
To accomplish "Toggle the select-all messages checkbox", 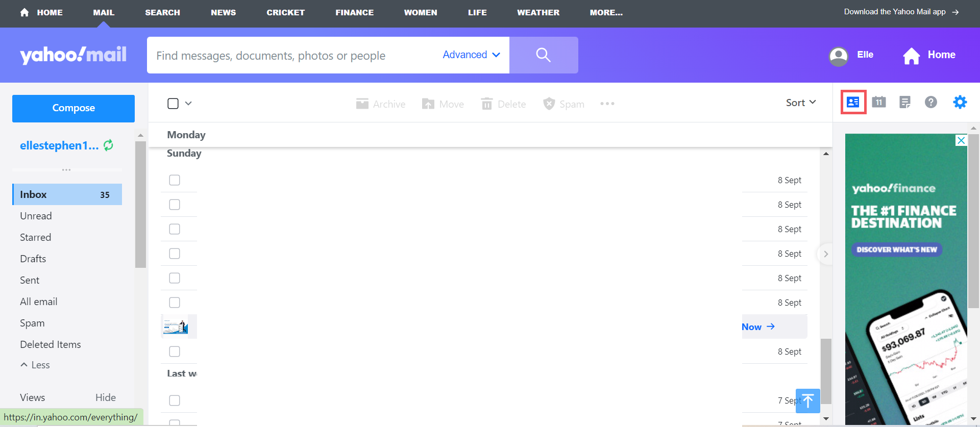I will coord(173,104).
